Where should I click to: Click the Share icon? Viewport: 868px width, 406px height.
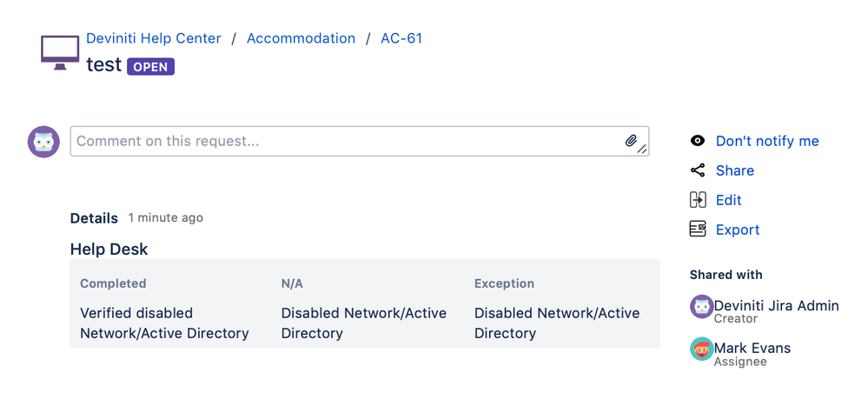[x=697, y=170]
